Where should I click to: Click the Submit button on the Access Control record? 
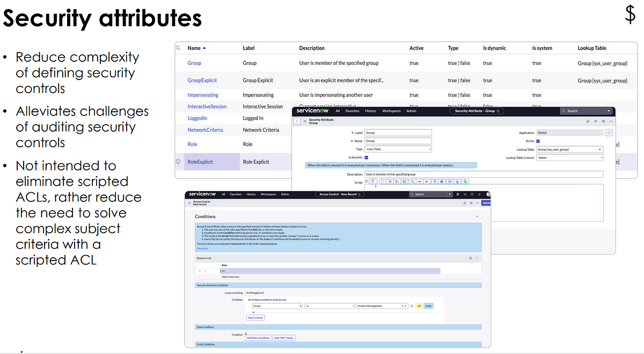(486, 203)
